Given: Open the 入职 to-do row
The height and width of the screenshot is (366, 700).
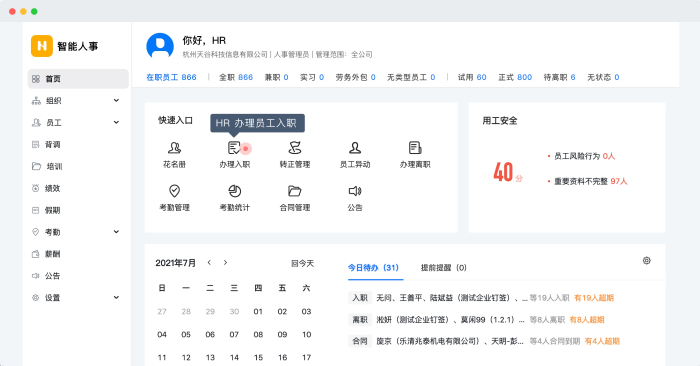Looking at the screenshot, I should [x=481, y=298].
